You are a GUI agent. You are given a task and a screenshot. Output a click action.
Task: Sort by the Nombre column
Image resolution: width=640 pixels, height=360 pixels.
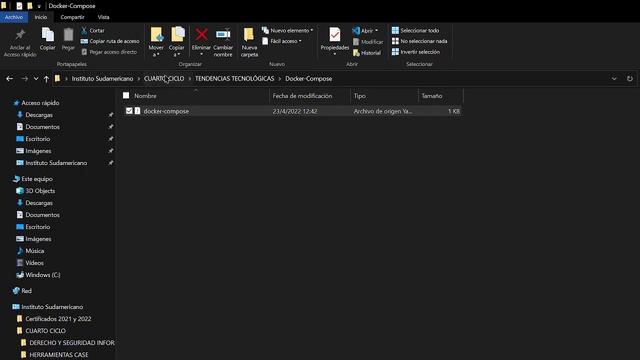[x=145, y=96]
